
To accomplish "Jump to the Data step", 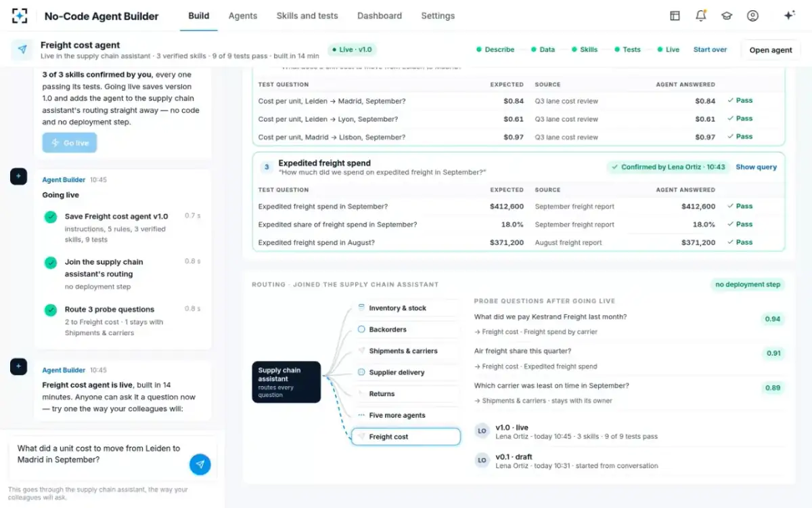I will pyautogui.click(x=543, y=49).
